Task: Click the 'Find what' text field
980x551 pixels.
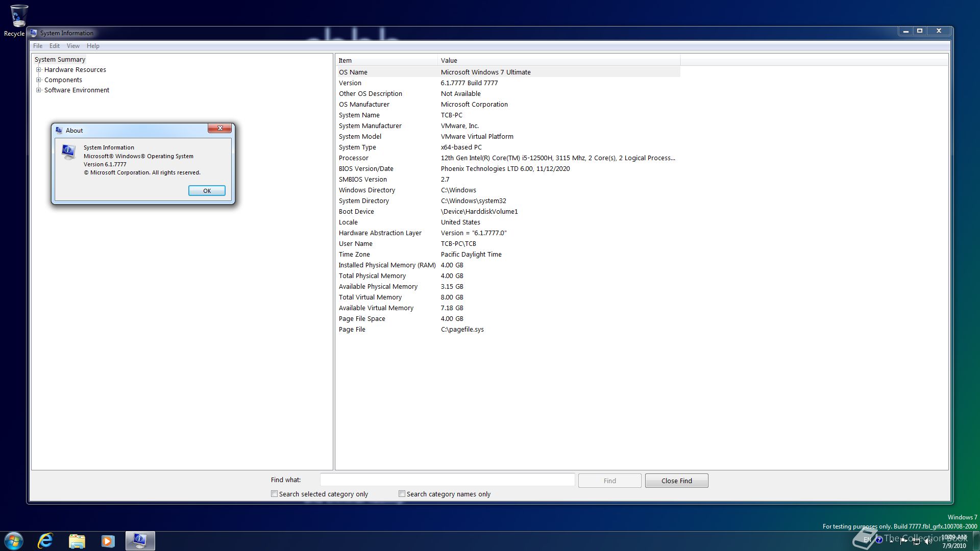Action: 447,480
